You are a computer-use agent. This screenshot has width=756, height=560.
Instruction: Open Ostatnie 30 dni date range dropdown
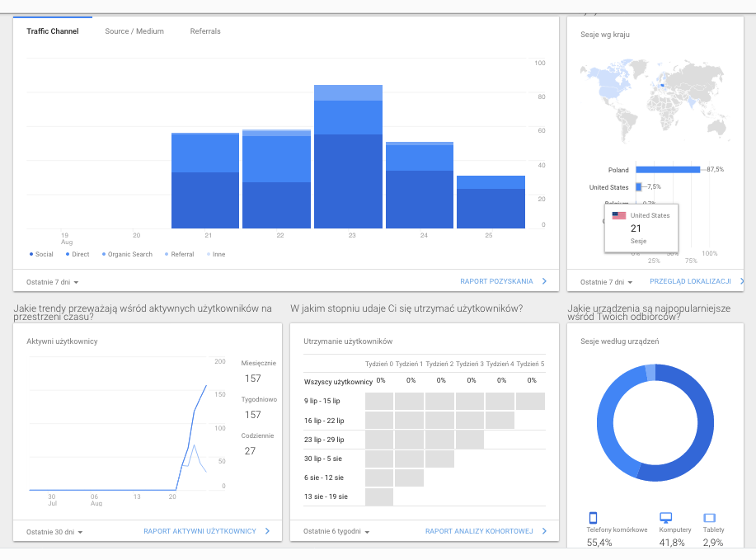coord(54,532)
